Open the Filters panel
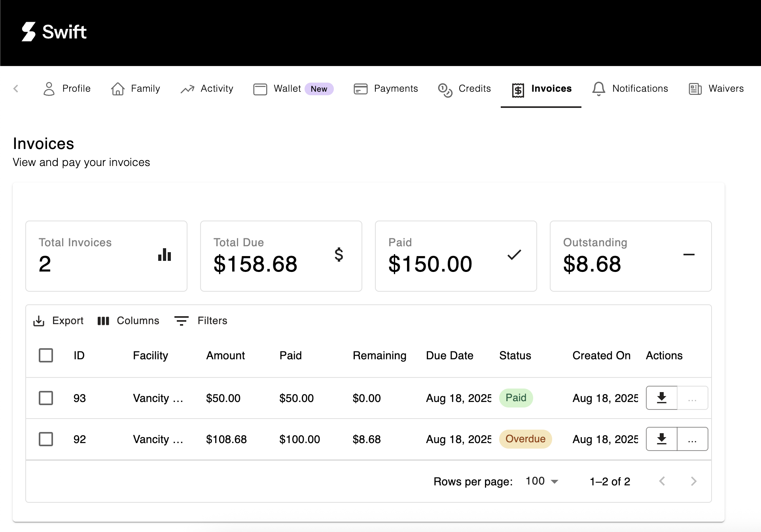This screenshot has height=532, width=761. pos(201,321)
